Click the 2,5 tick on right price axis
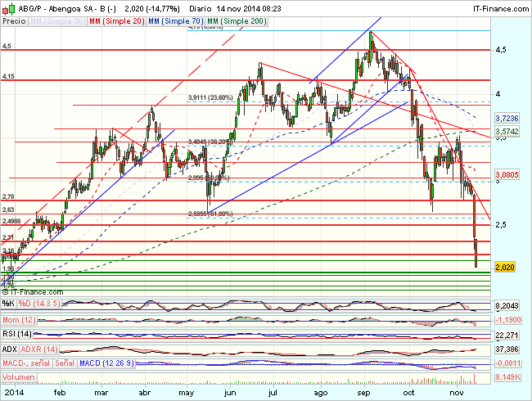 point(501,225)
